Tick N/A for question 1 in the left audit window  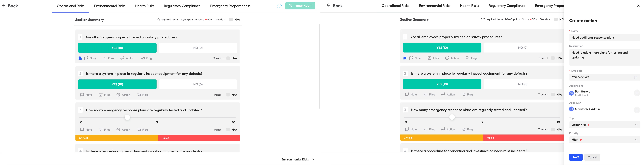[228, 58]
